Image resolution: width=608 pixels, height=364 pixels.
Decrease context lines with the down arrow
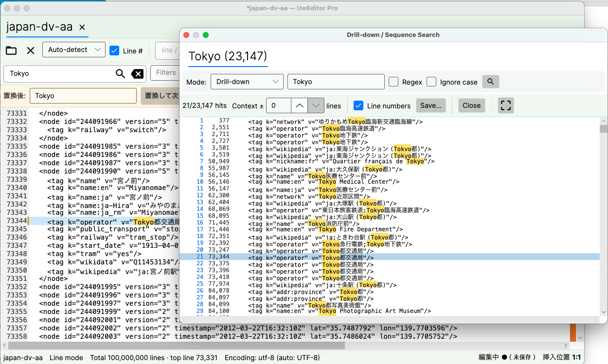pyautogui.click(x=317, y=105)
